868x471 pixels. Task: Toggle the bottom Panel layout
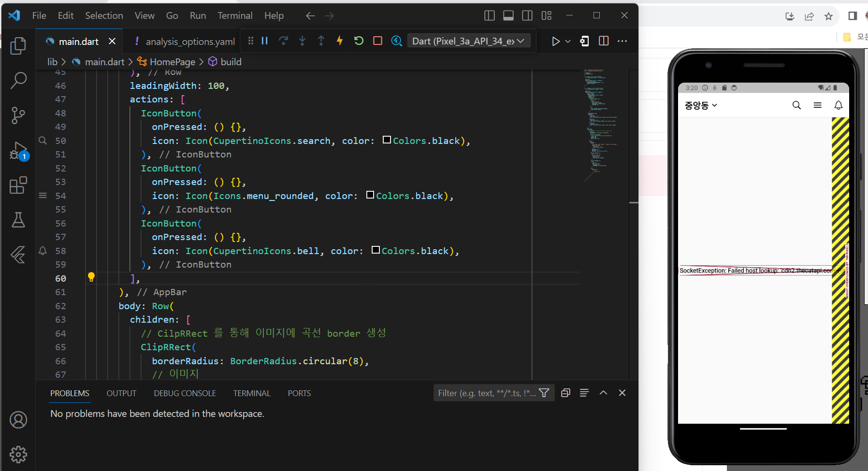[x=508, y=15]
